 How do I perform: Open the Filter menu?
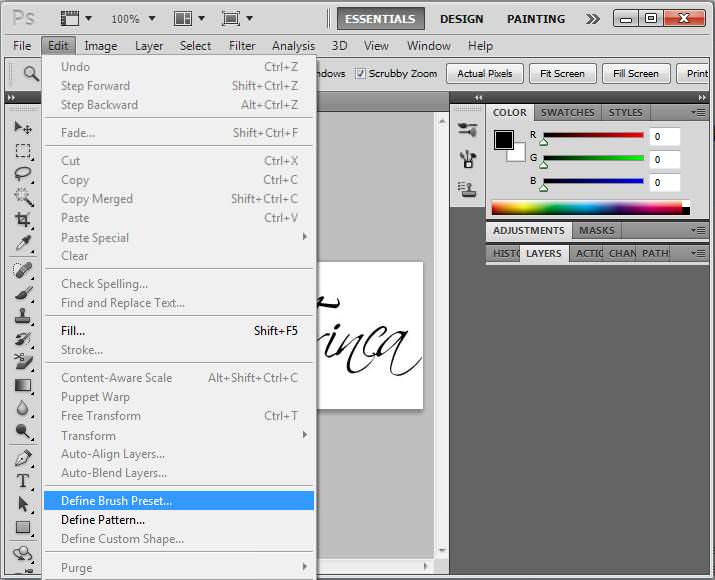[x=242, y=46]
